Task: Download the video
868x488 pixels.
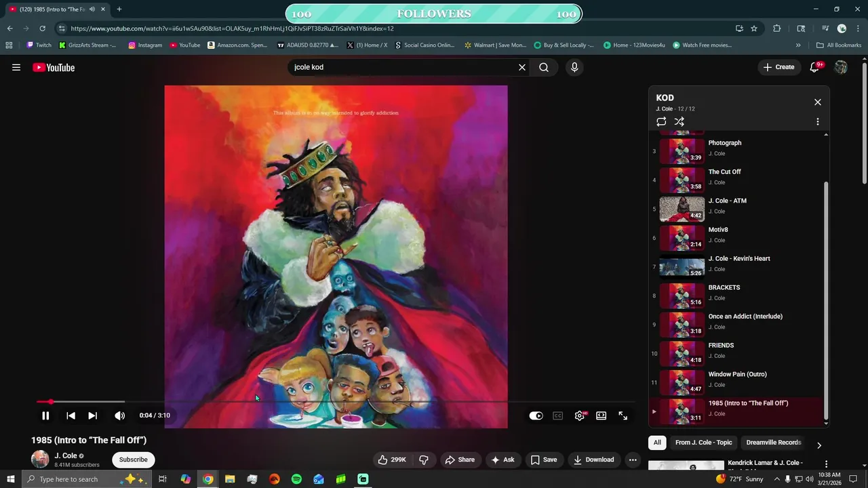Action: pyautogui.click(x=593, y=460)
